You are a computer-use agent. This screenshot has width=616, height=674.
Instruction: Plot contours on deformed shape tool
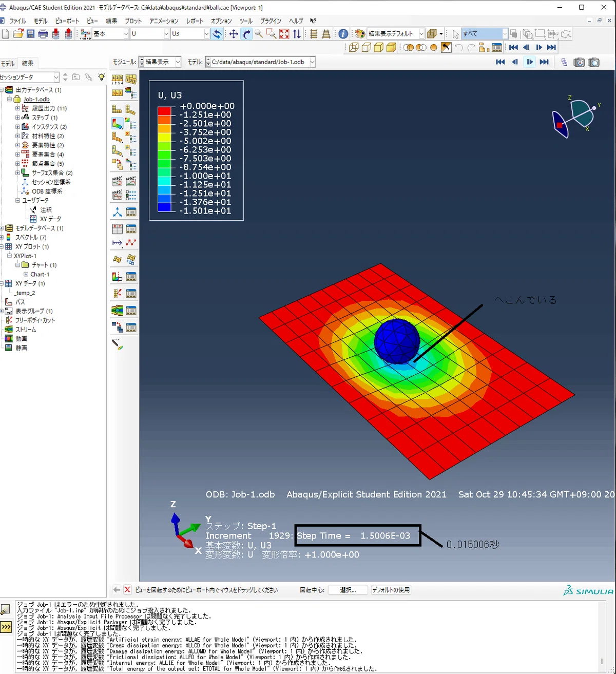117,124
